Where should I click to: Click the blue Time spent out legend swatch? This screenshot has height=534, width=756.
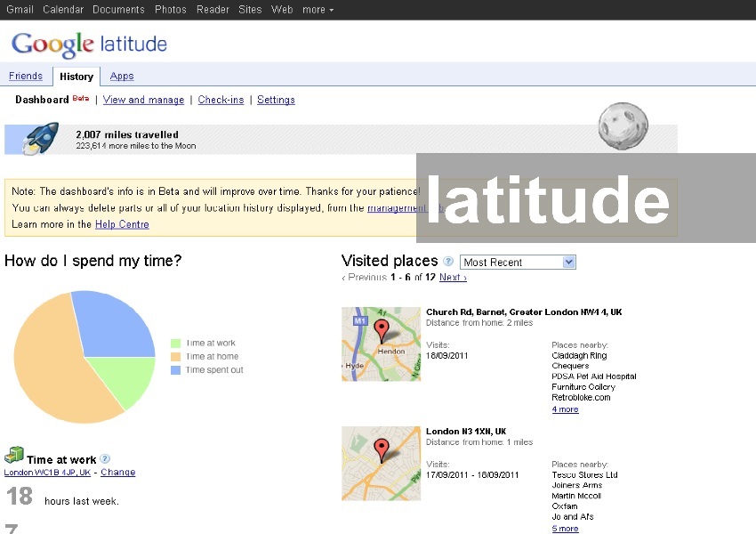(175, 370)
